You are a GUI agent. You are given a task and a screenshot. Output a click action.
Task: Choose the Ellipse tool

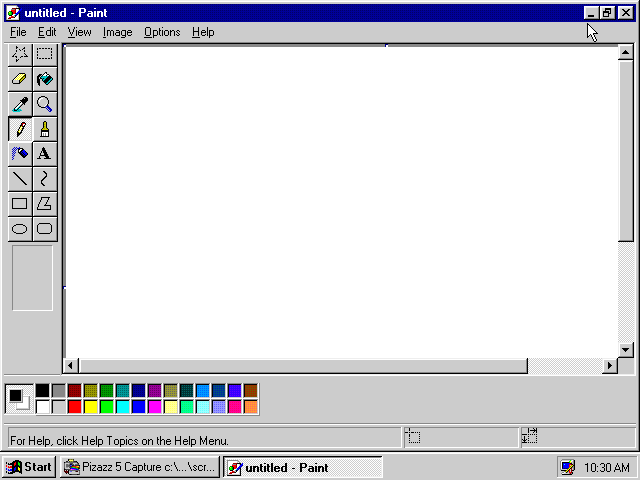pyautogui.click(x=20, y=229)
